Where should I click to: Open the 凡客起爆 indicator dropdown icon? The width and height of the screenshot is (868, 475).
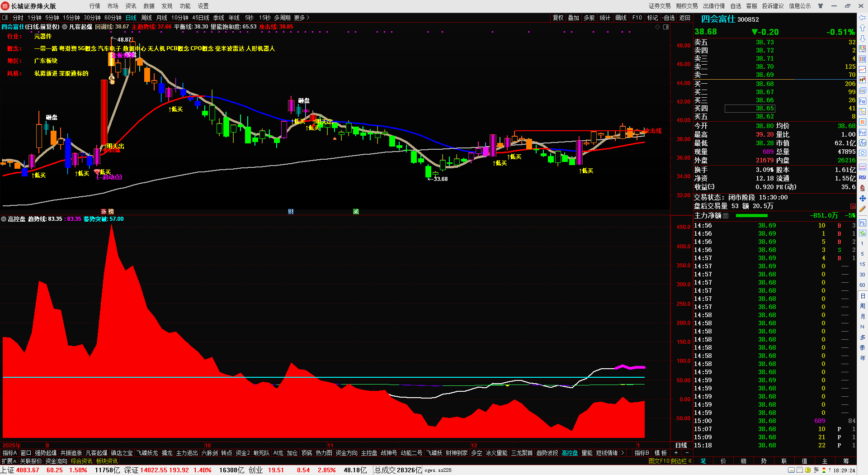point(65,27)
